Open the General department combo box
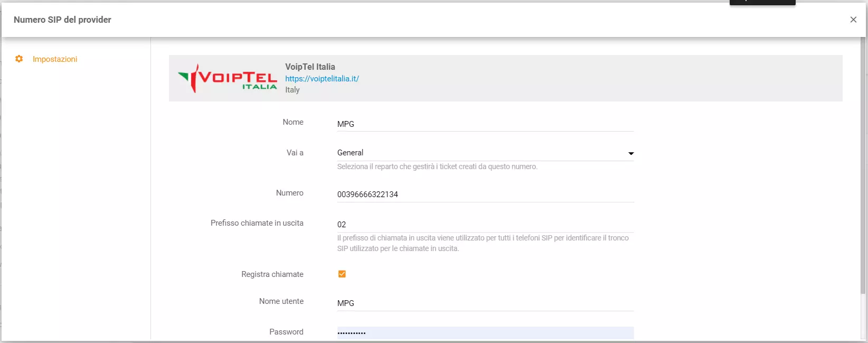Viewport: 868px width, 343px height. (x=480, y=153)
